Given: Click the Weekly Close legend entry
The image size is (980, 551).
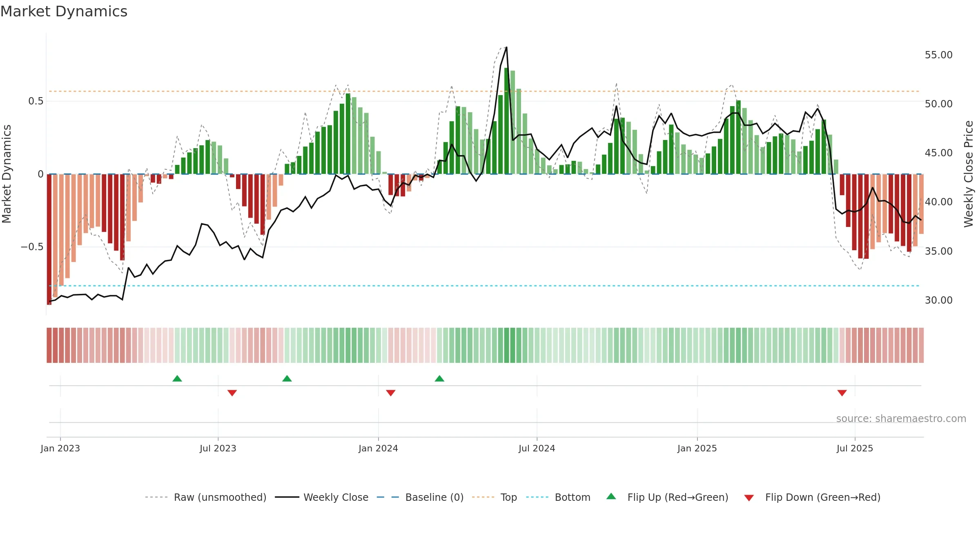Looking at the screenshot, I should (x=321, y=497).
